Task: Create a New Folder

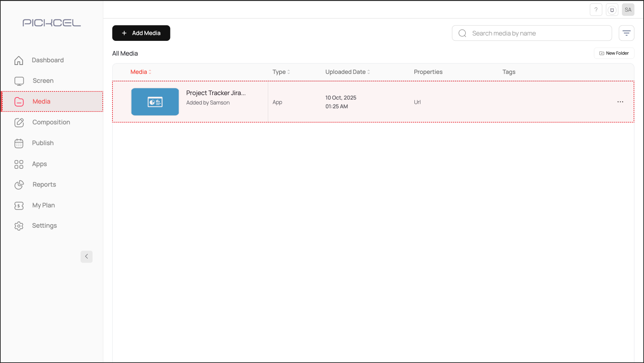Action: pos(614,53)
